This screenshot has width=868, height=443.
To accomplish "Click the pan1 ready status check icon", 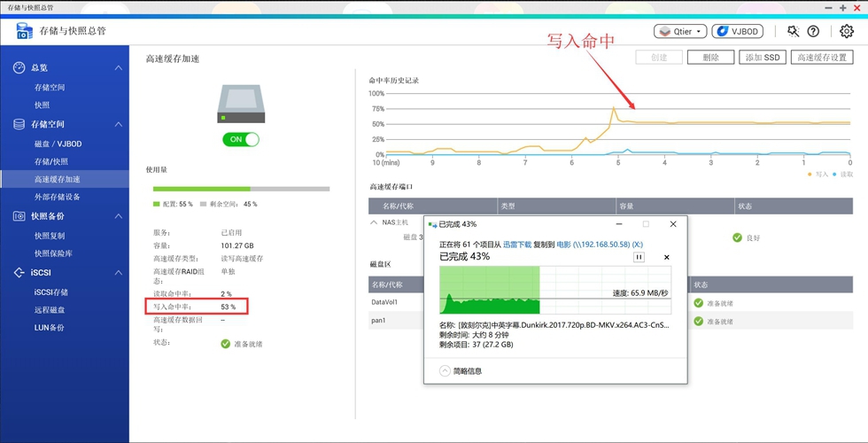I will point(699,321).
